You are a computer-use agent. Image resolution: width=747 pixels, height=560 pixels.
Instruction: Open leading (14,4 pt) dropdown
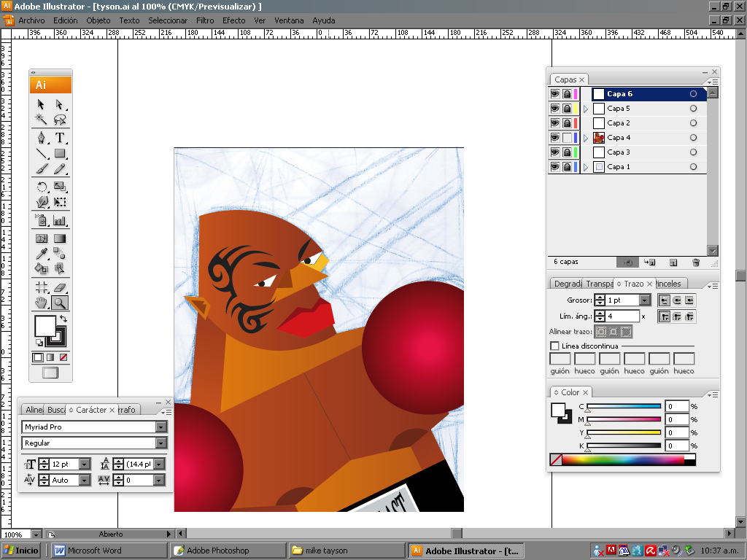pyautogui.click(x=159, y=464)
